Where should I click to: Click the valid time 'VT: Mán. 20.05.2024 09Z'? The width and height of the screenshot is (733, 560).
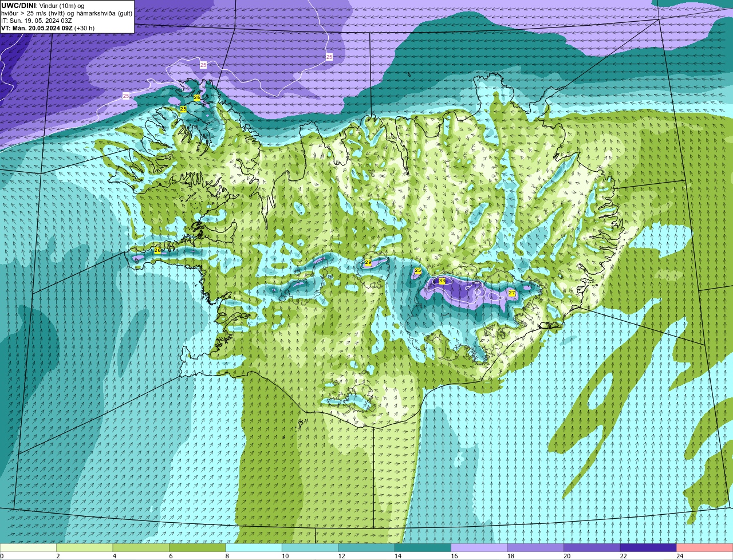(37, 28)
